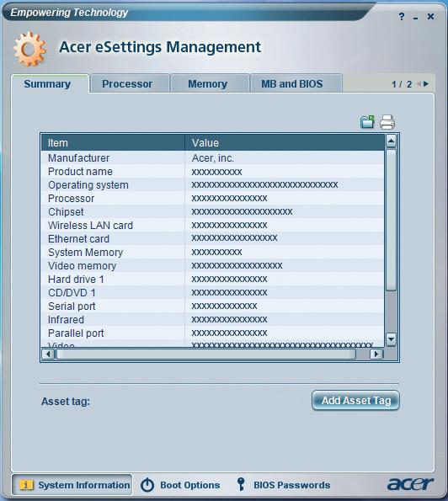Click the printer icon to print summary
The width and height of the screenshot is (448, 501).
click(x=387, y=122)
